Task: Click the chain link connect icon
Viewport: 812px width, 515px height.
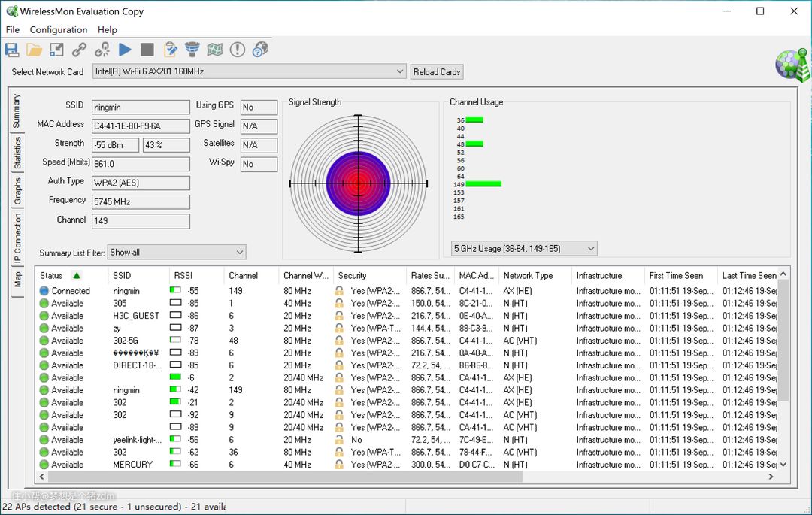Action: pos(80,50)
